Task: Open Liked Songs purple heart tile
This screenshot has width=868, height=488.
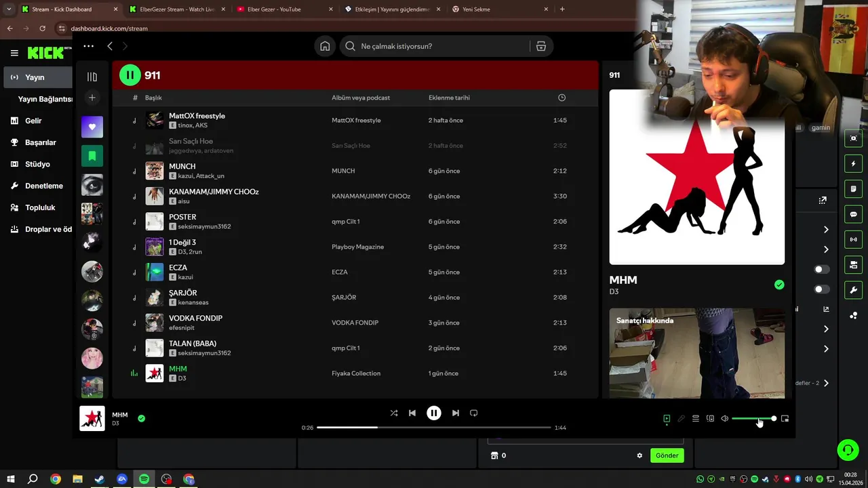Action: pos(92,127)
